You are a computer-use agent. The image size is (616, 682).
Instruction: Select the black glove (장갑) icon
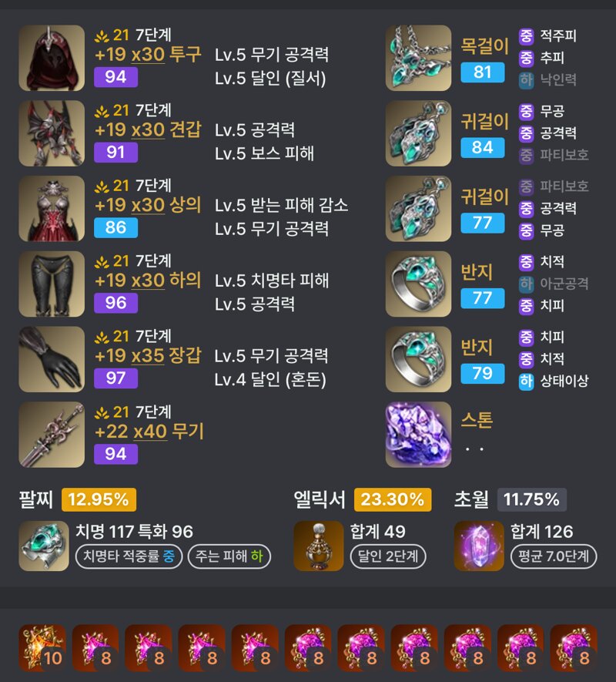point(52,359)
